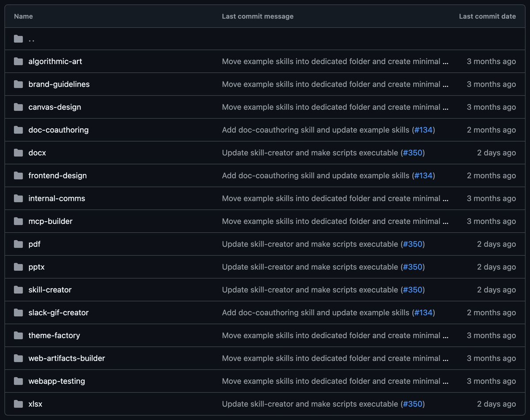Open the webapp-testing folder
Screen dimensions: 530x420
pyautogui.click(x=57, y=381)
